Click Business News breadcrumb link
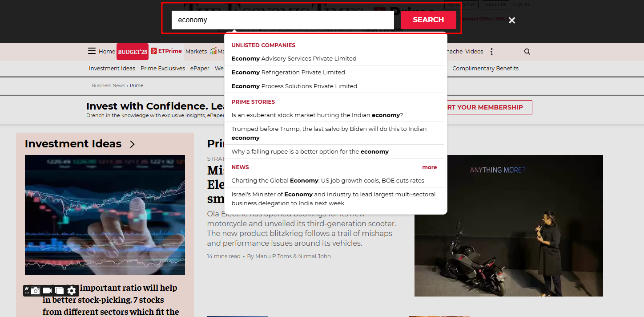The width and height of the screenshot is (644, 317). click(x=108, y=85)
